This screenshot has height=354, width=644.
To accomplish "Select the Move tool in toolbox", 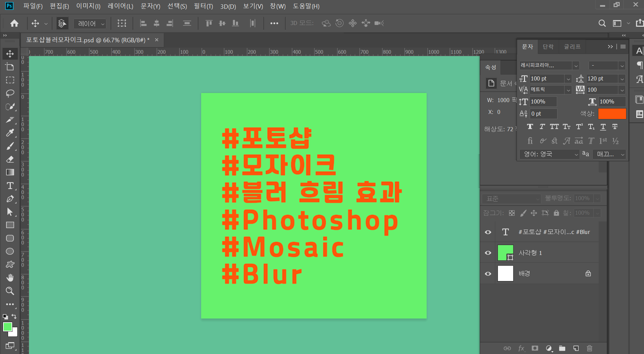I will [10, 54].
